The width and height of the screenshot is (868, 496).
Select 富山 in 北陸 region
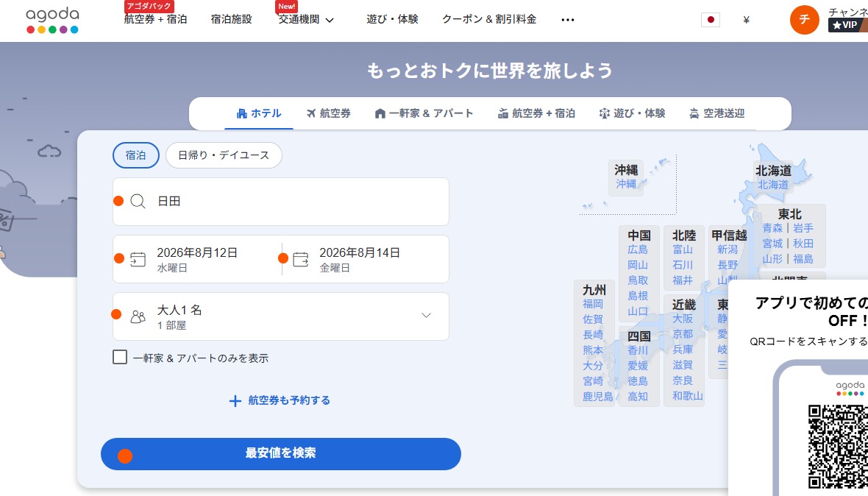(683, 249)
